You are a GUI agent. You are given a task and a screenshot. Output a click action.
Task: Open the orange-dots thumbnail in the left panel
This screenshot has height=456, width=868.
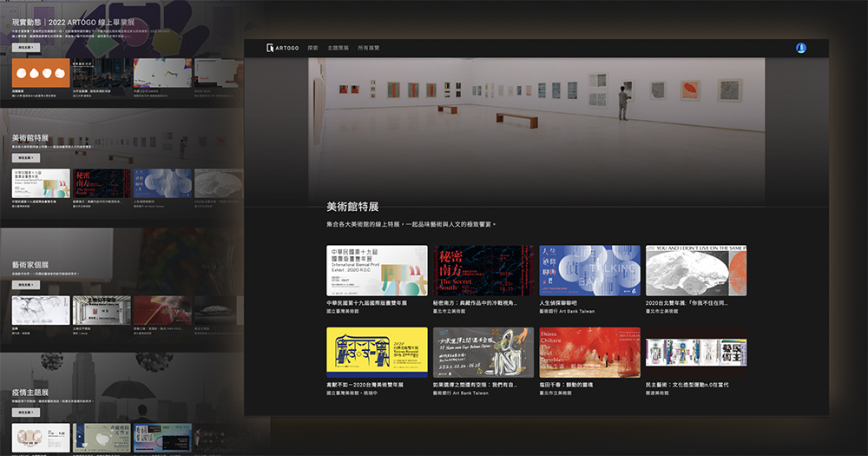pyautogui.click(x=41, y=73)
